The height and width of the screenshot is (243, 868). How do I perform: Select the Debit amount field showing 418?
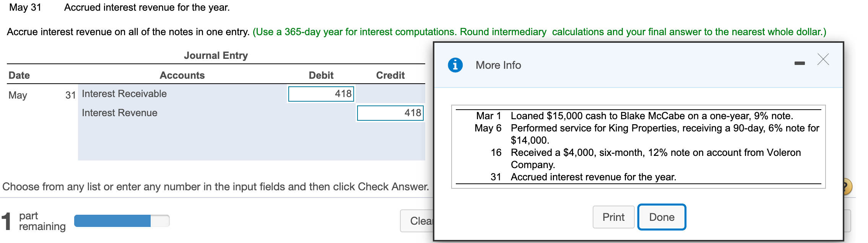click(320, 93)
